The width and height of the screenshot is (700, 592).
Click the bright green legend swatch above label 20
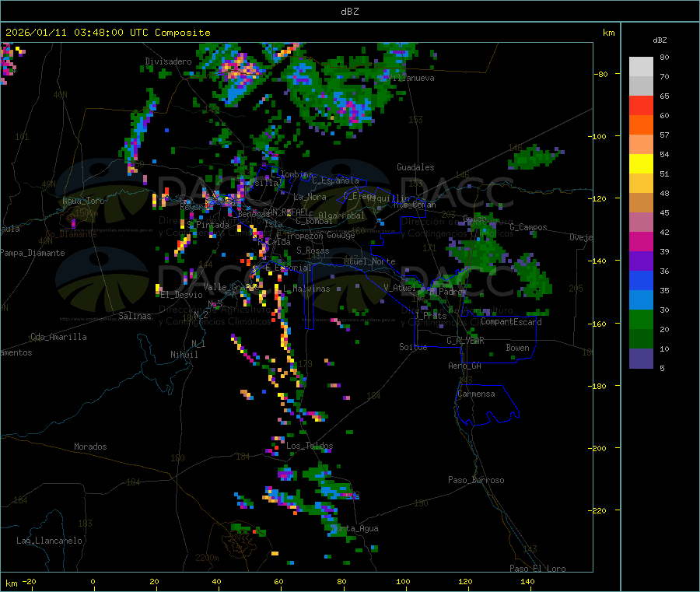[641, 319]
